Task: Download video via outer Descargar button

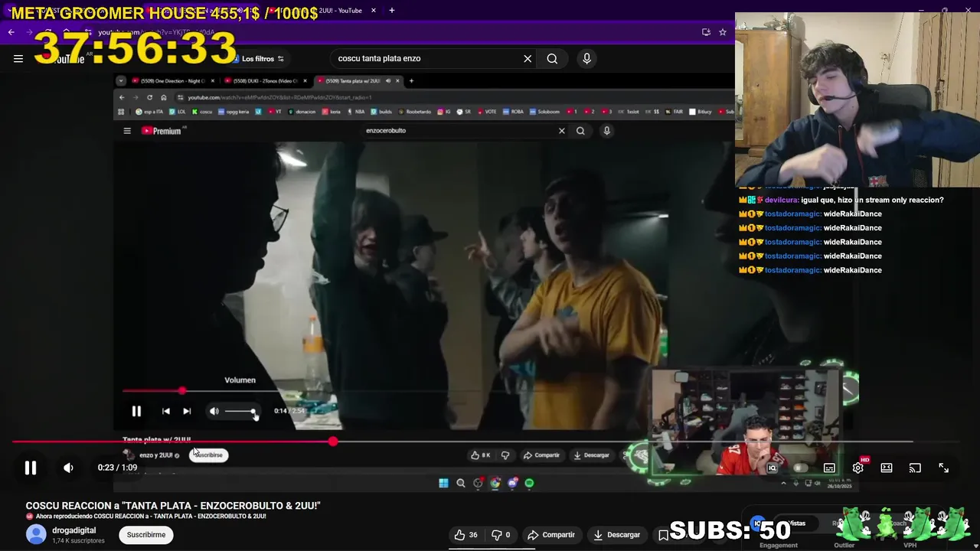Action: point(616,535)
